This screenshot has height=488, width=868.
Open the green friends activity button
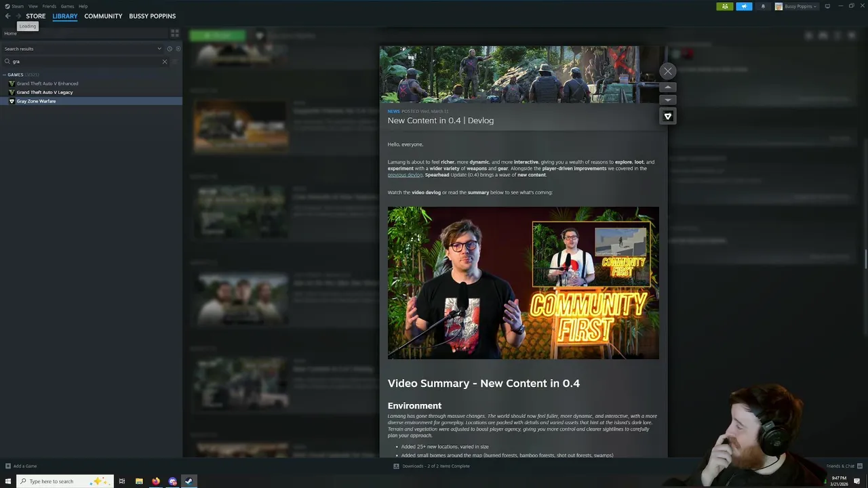click(724, 6)
